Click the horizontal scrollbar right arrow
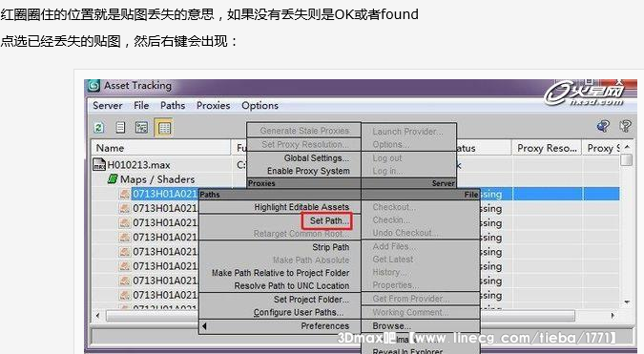Image resolution: width=644 pixels, height=354 pixels. click(613, 316)
